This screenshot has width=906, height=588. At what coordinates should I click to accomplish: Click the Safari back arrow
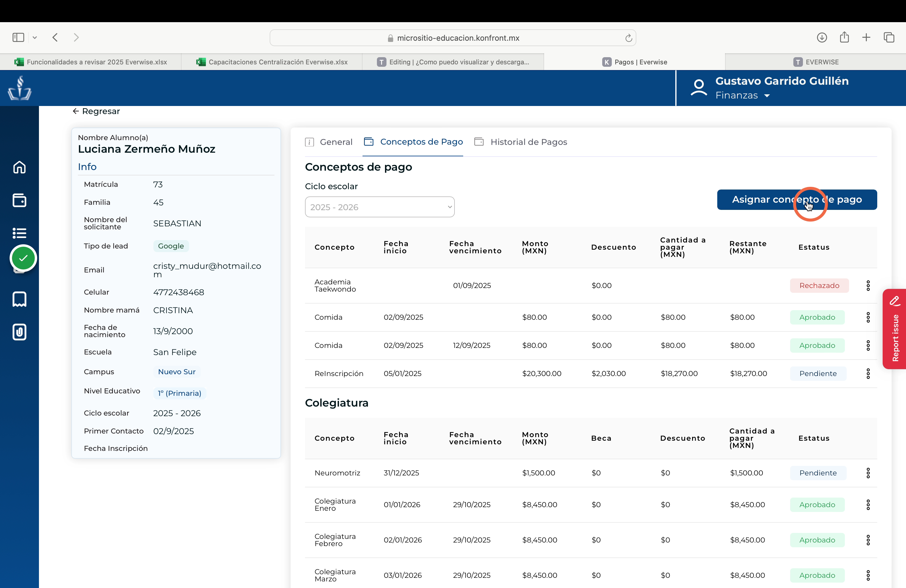point(55,37)
